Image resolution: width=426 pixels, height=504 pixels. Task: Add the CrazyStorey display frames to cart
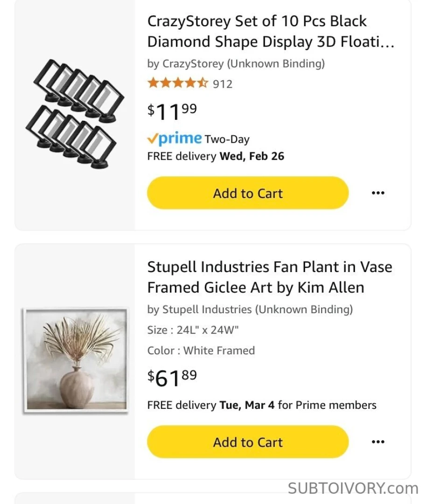point(248,193)
